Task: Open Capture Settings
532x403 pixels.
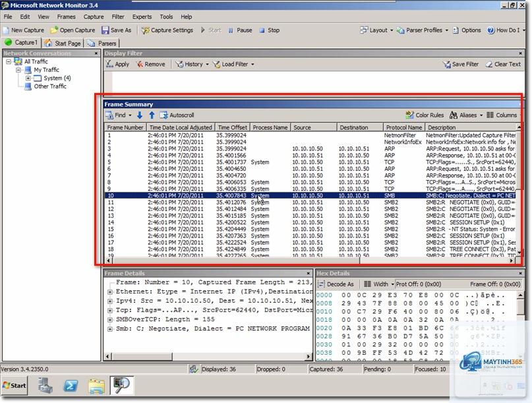Action: click(x=167, y=30)
